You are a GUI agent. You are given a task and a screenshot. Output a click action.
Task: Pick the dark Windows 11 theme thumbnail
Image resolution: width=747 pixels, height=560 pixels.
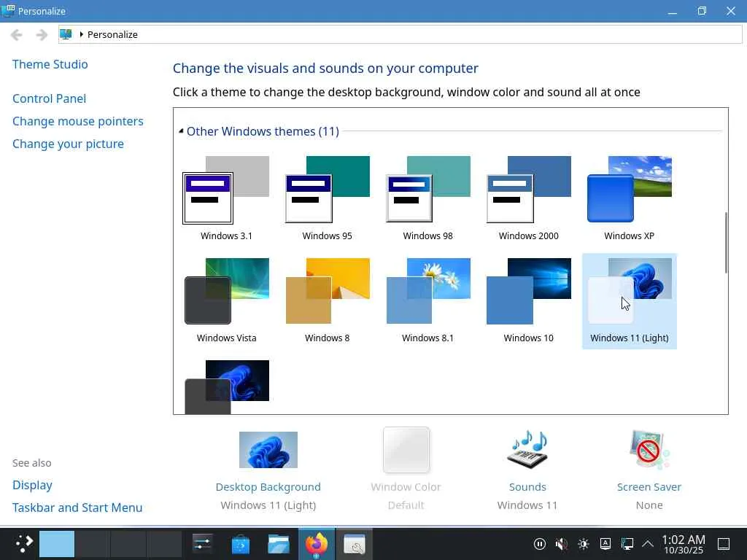tap(227, 386)
